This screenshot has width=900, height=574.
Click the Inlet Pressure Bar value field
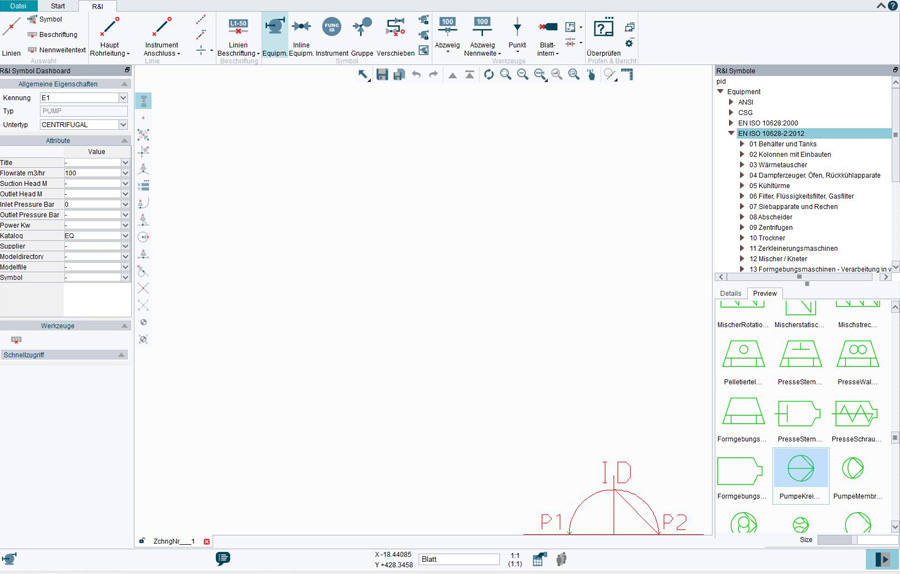point(92,204)
